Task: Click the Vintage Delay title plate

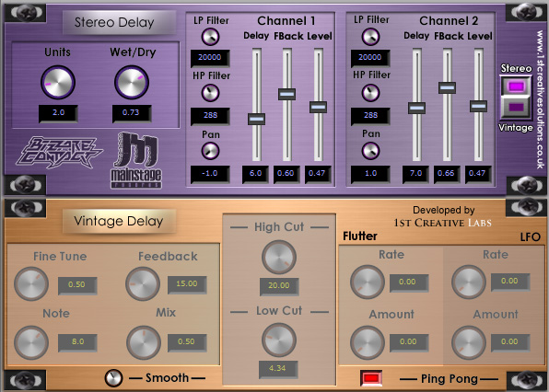Action: tap(119, 222)
